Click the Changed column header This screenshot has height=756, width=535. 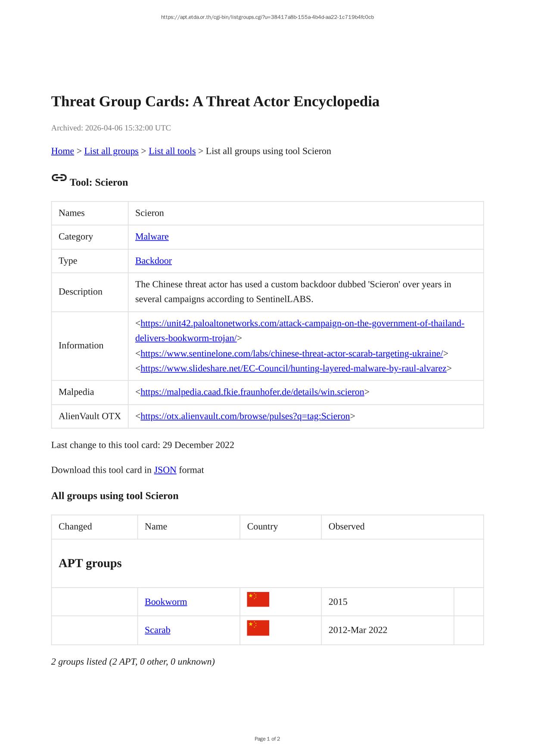pos(75,527)
